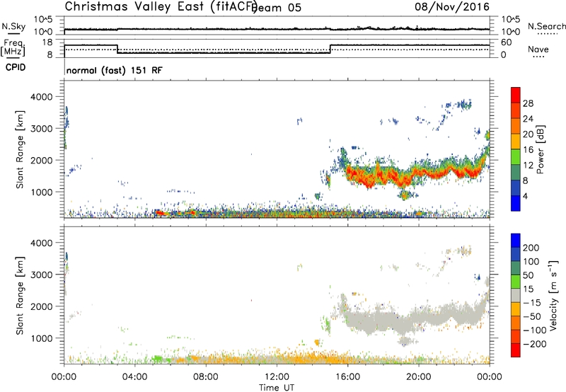Click the '18' frequency axis value
The image size is (566, 392).
pos(47,42)
